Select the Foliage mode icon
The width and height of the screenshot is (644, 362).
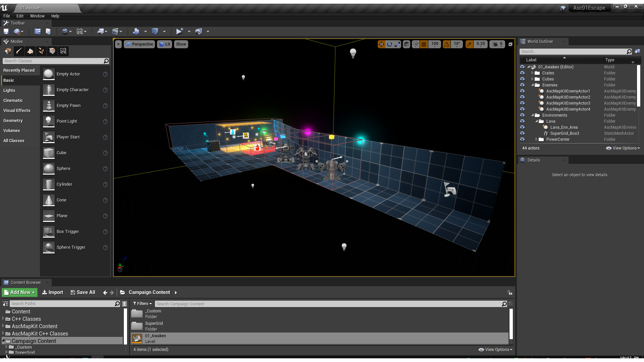41,51
